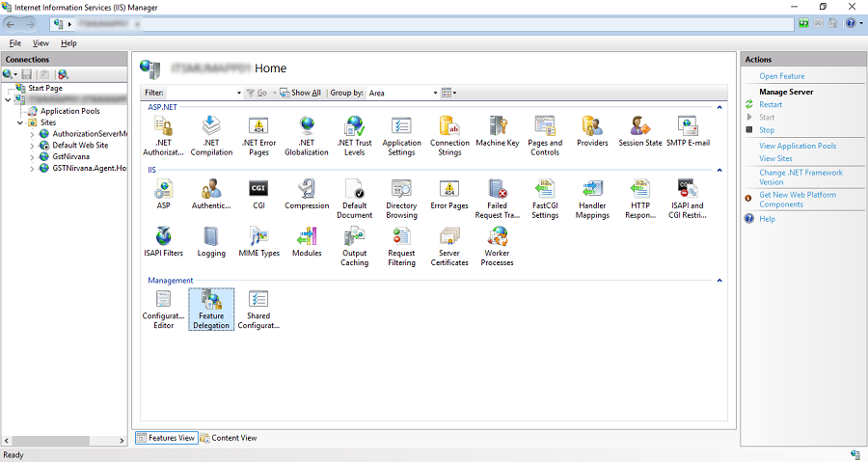Screen dimensions: 868x462
Task: Open Request Filtering feature
Action: coord(401,246)
